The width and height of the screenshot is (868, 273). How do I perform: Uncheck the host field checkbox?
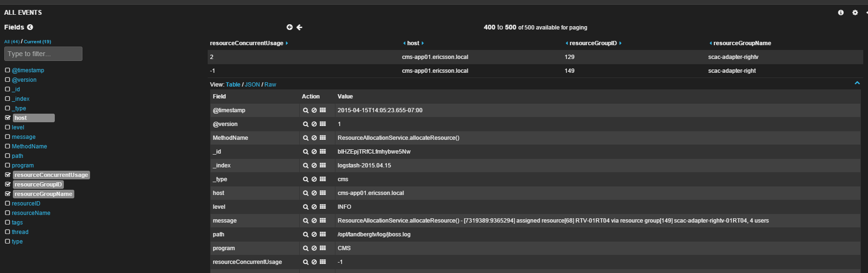[8, 118]
